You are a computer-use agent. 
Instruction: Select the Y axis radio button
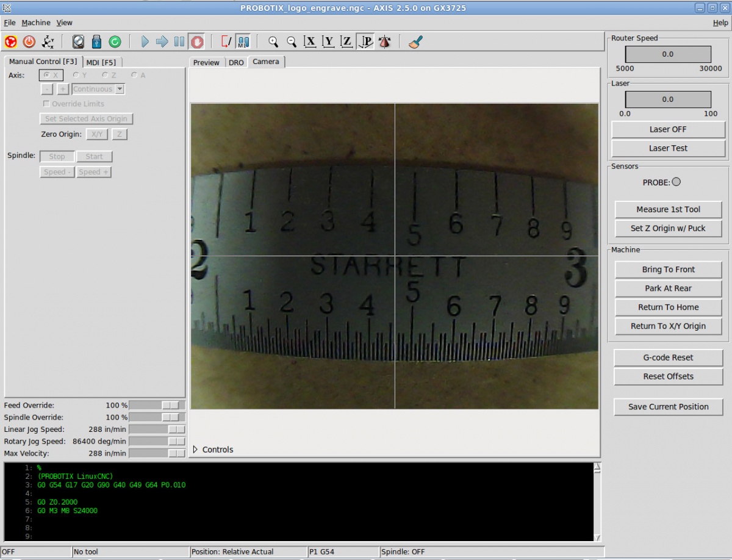(76, 74)
